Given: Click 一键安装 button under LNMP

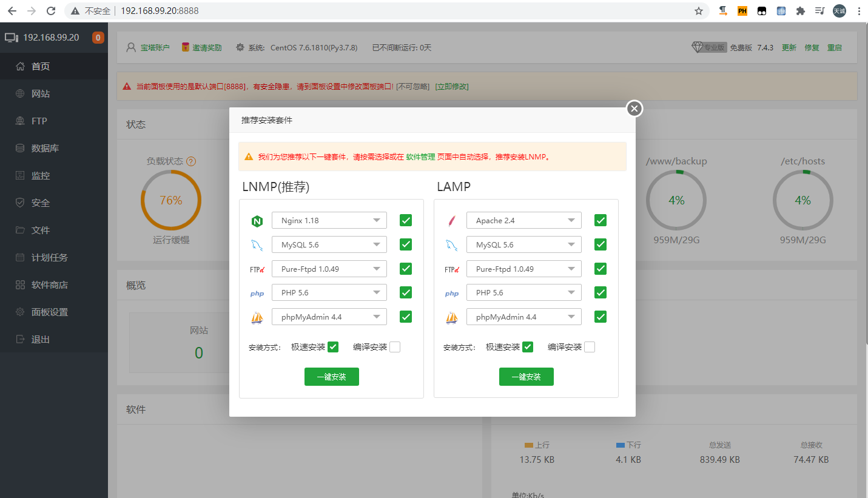Looking at the screenshot, I should (331, 377).
